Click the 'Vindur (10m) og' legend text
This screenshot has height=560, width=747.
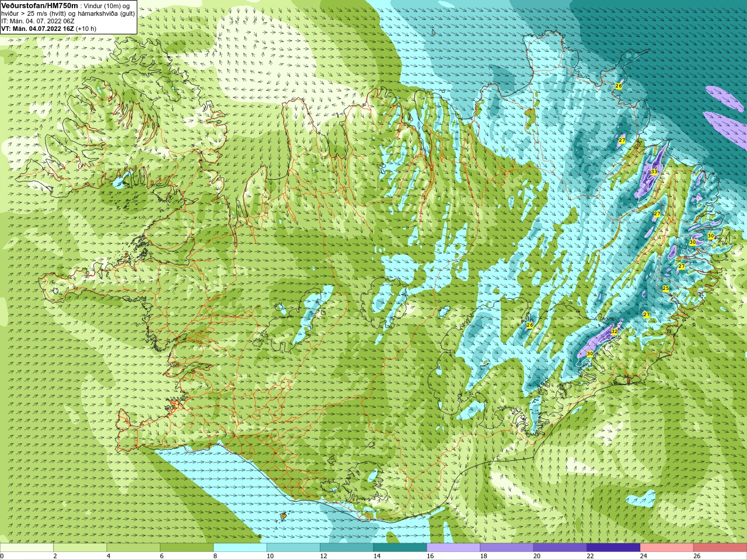107,6
